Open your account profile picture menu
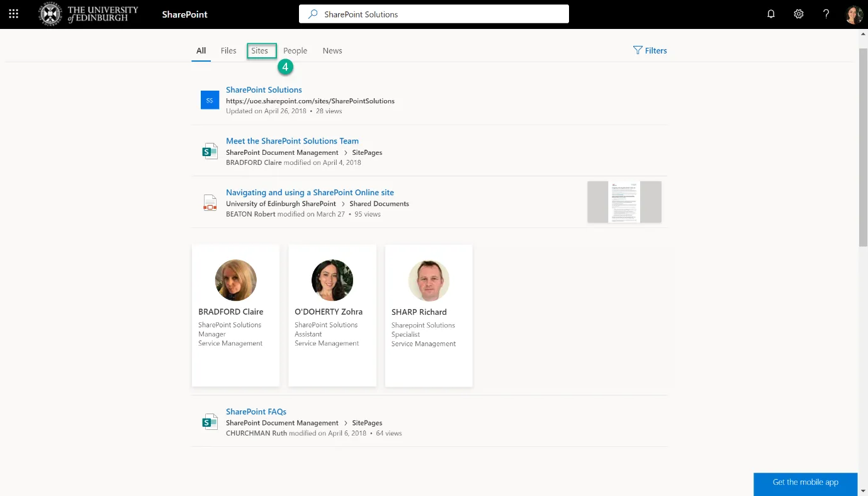The height and width of the screenshot is (496, 868). [x=854, y=14]
